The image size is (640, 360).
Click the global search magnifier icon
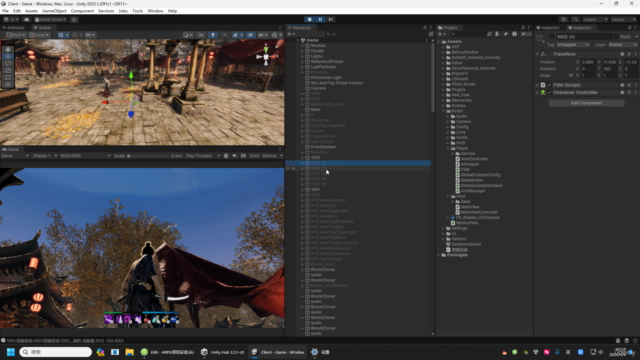tap(575, 19)
